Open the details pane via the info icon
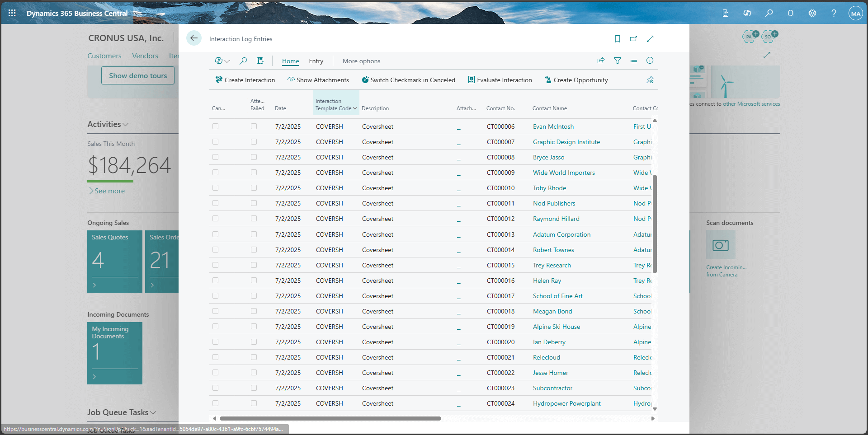Image resolution: width=868 pixels, height=435 pixels. 650,61
